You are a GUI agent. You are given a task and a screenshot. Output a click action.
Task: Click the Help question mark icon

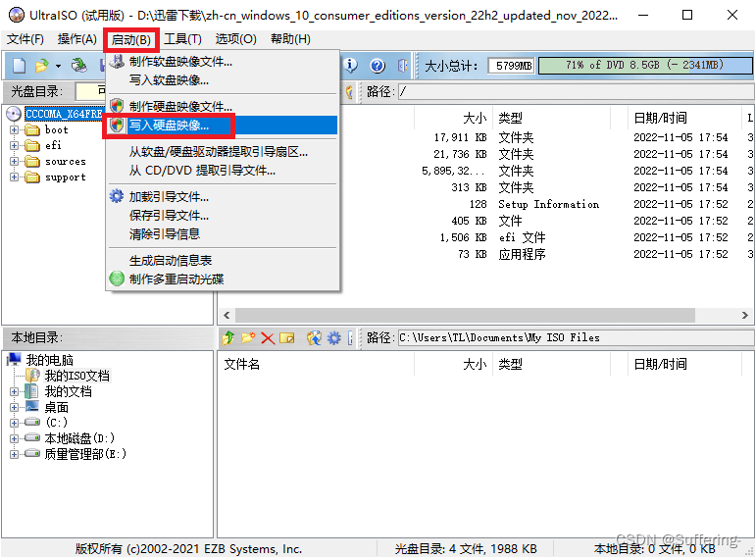pyautogui.click(x=378, y=65)
